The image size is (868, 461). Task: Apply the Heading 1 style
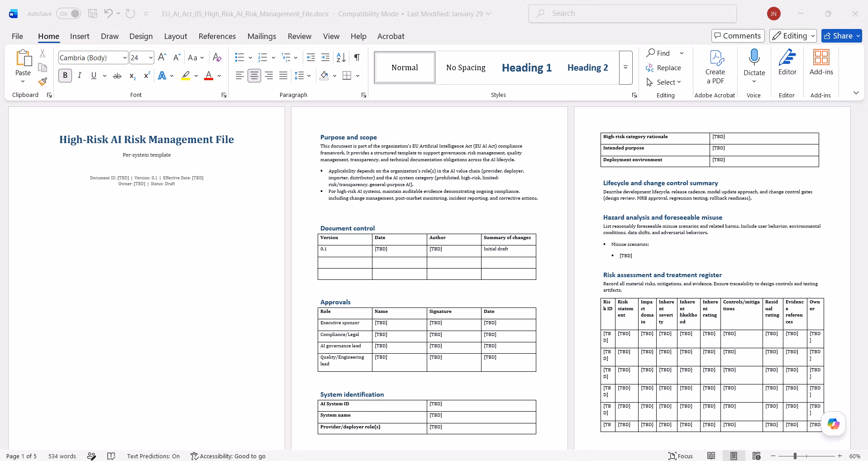click(527, 67)
